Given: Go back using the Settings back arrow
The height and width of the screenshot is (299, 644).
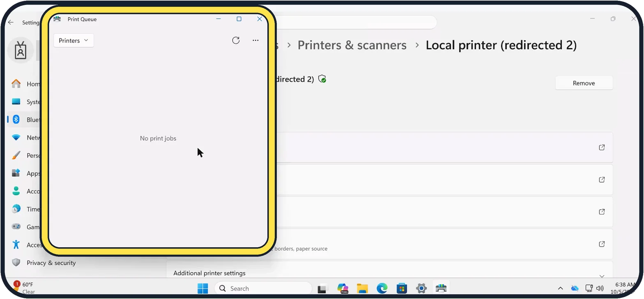Looking at the screenshot, I should [11, 23].
